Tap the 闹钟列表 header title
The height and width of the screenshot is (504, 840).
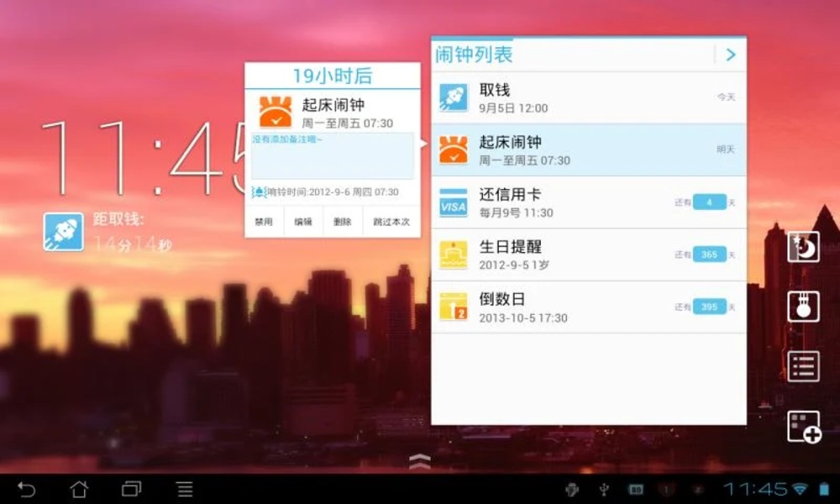point(474,55)
